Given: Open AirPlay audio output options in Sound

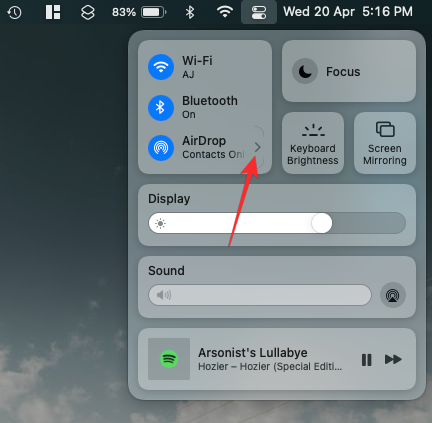Looking at the screenshot, I should [393, 295].
